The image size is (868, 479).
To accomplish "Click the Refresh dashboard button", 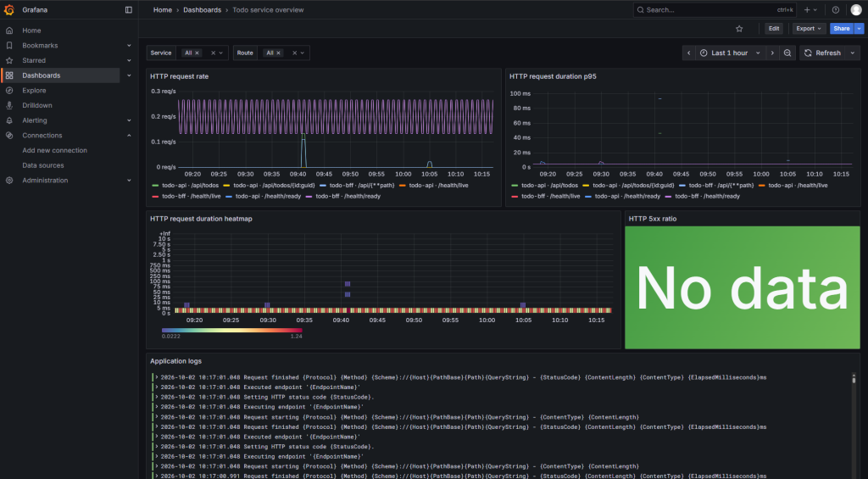I will 822,53.
